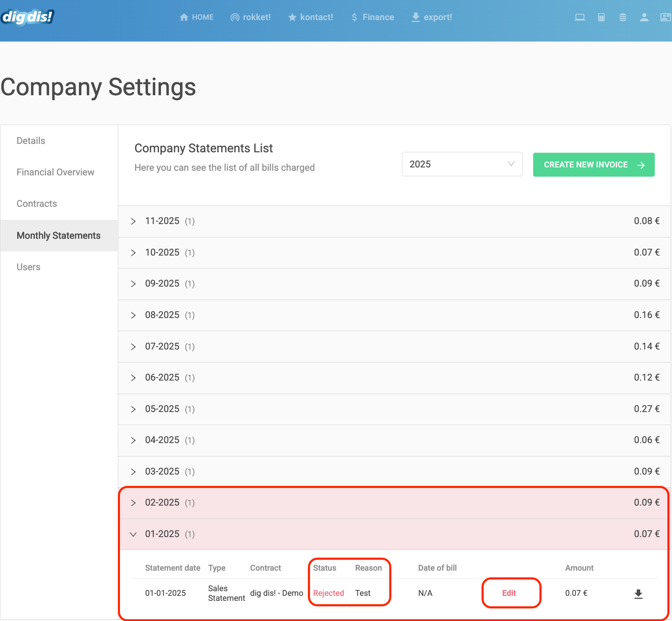Expand the 08-2025 statement row

[394, 316]
